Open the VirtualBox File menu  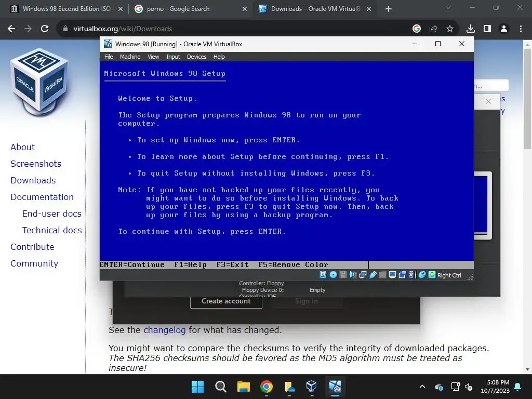coord(109,57)
